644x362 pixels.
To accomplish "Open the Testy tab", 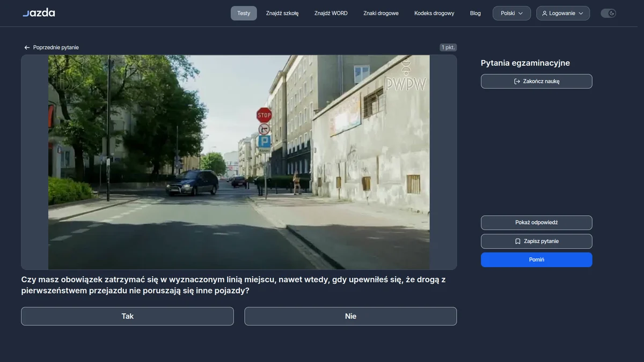I will 244,13.
